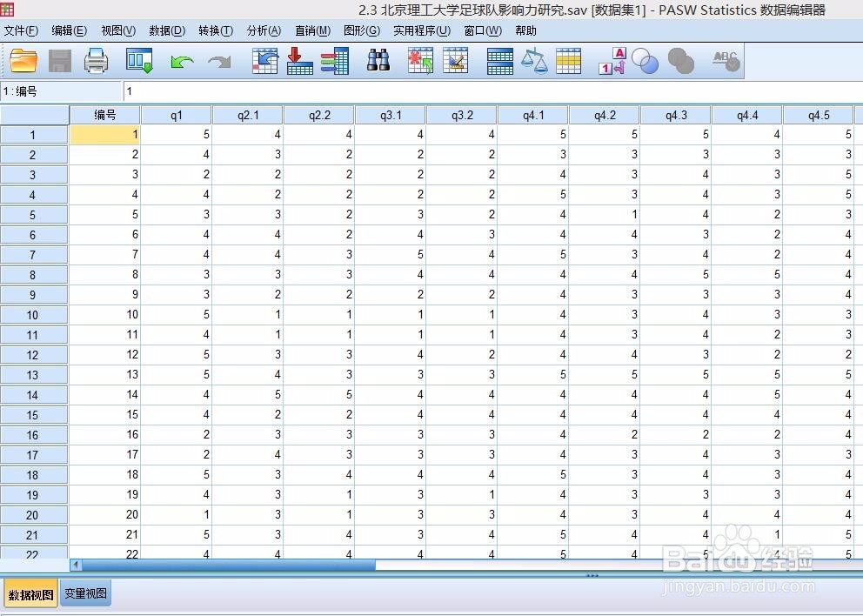Select the 数据视图 tab

point(30,594)
